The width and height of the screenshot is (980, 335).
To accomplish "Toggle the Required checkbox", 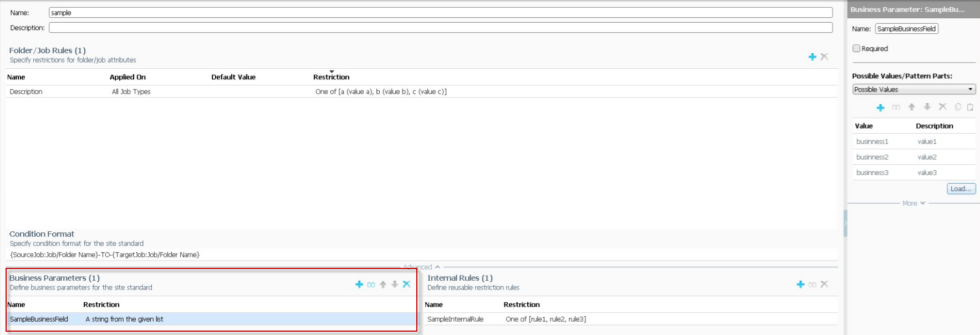I will (x=856, y=48).
